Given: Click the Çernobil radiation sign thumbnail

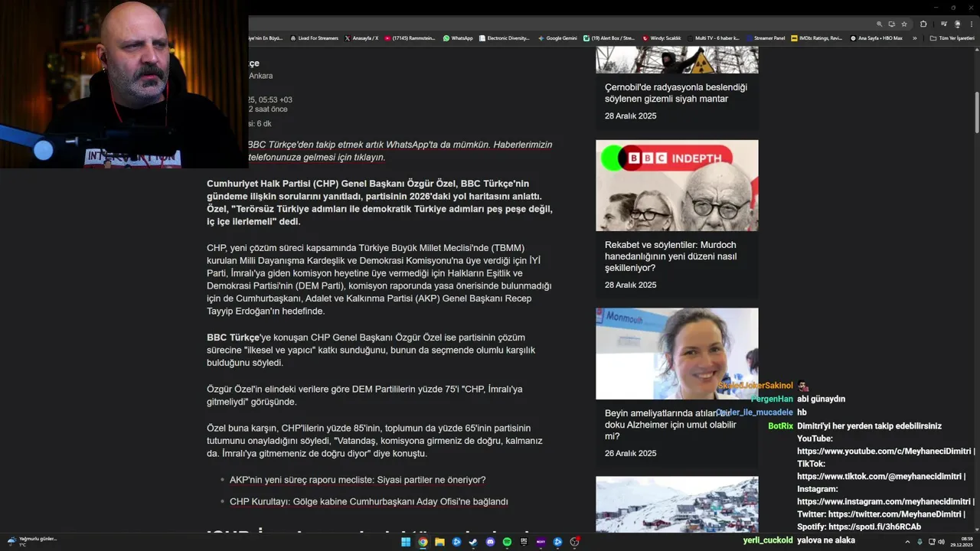Looking at the screenshot, I should coord(677,60).
